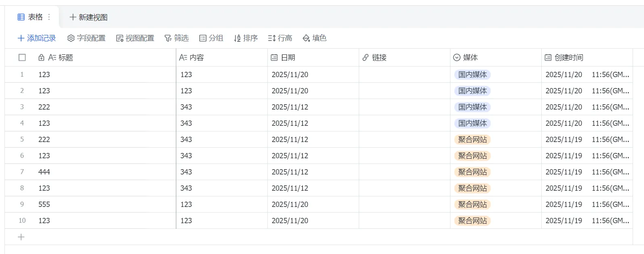Click 添加记录 to add a record
The height and width of the screenshot is (254, 644).
[x=37, y=38]
